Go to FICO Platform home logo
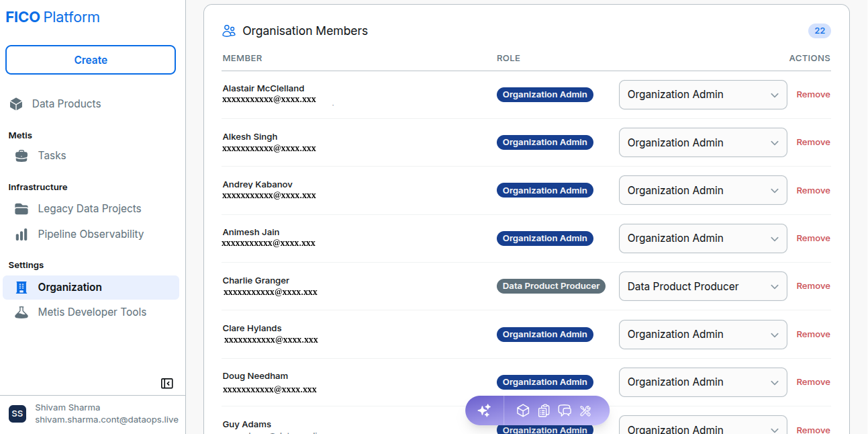This screenshot has height=434, width=868. click(x=53, y=17)
